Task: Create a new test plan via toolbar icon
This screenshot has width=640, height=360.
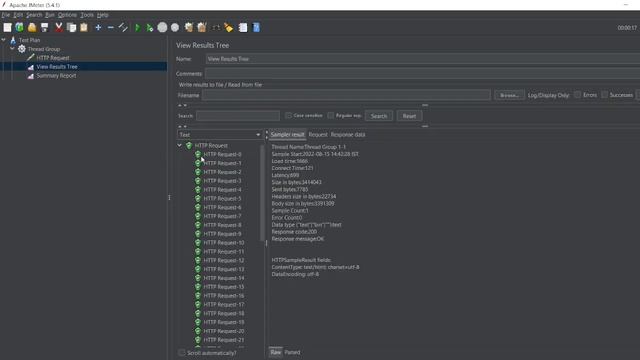Action: pos(7,27)
